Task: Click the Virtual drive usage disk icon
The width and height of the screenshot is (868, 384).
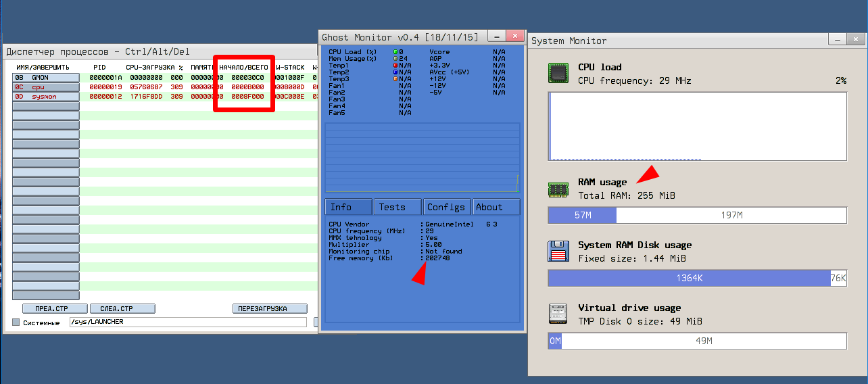Action: [558, 314]
